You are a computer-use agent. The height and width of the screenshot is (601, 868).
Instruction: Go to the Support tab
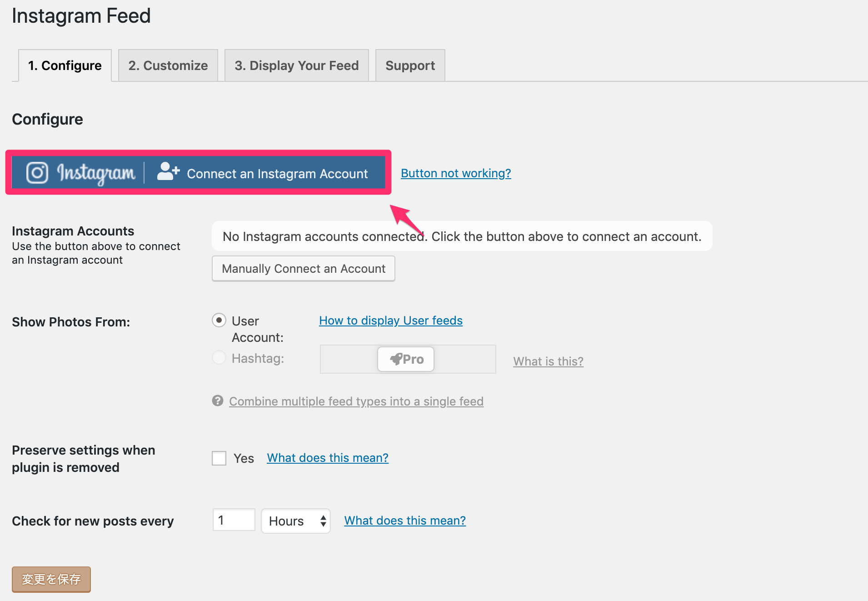click(x=410, y=65)
